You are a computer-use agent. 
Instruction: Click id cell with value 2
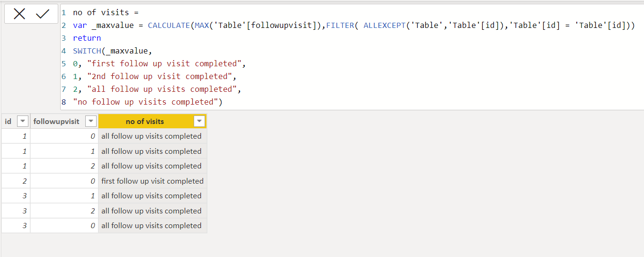click(16, 181)
